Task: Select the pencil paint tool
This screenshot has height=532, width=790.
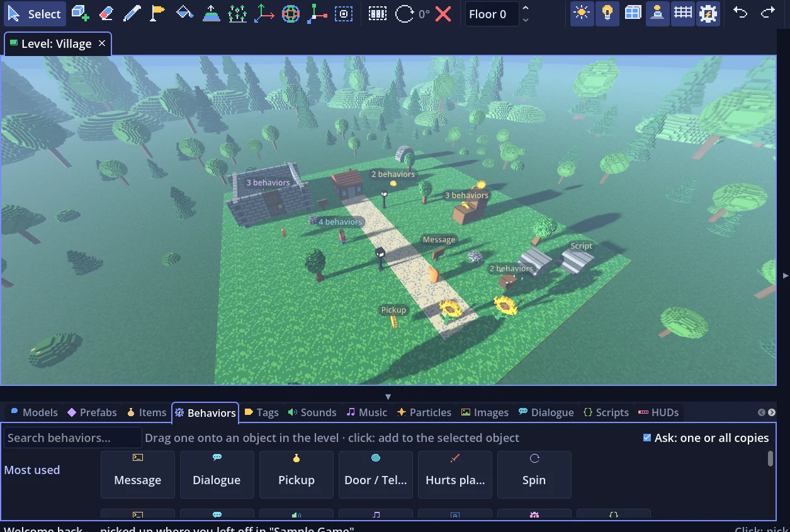Action: [x=132, y=14]
